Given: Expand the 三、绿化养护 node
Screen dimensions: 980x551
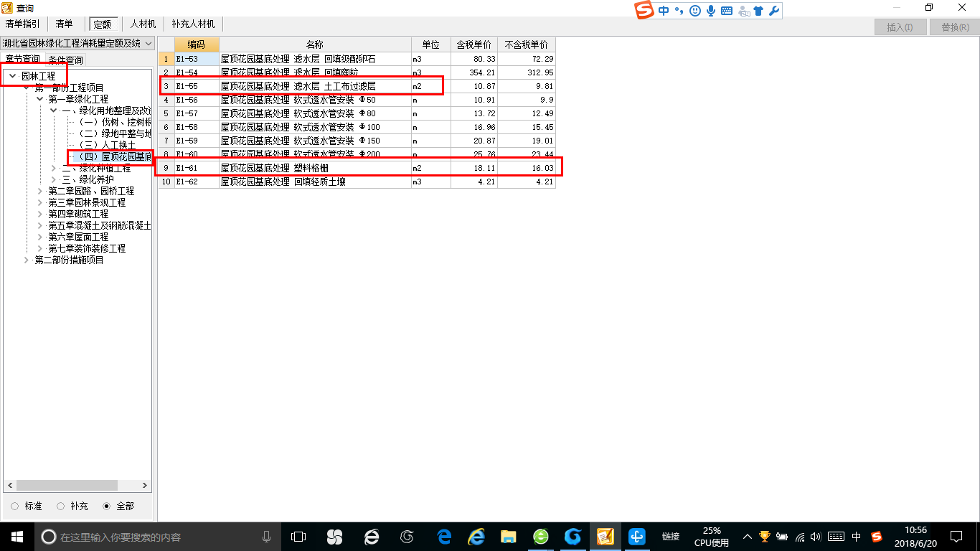Looking at the screenshot, I should coord(54,179).
